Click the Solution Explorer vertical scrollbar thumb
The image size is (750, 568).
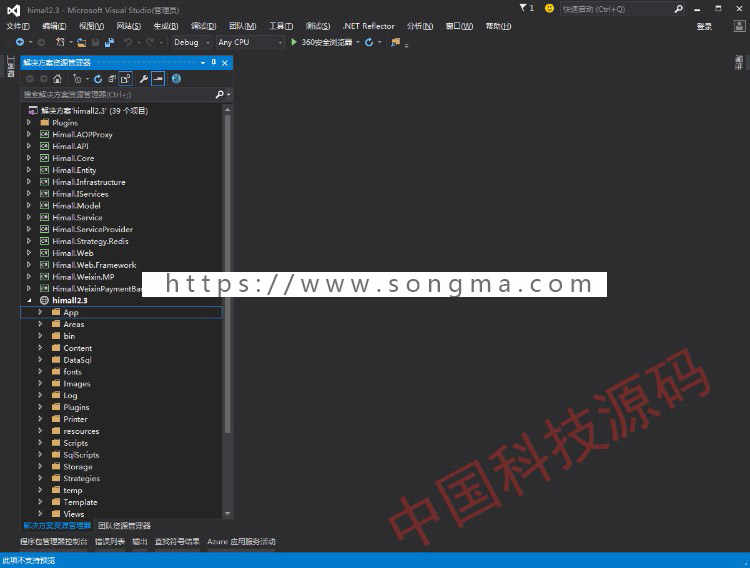point(228,274)
